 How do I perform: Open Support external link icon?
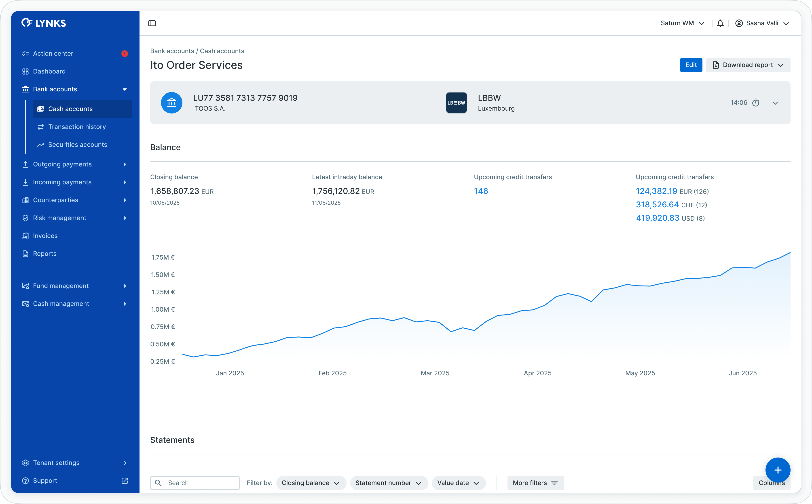125,481
